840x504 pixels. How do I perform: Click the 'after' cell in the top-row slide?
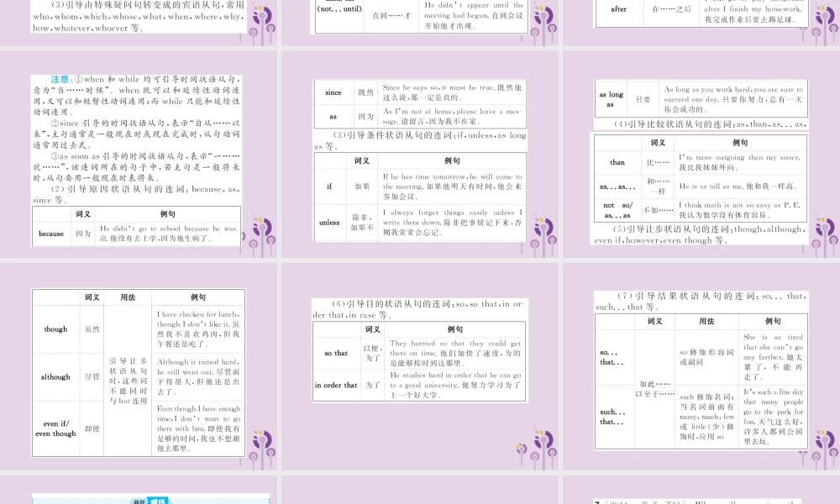pyautogui.click(x=619, y=9)
